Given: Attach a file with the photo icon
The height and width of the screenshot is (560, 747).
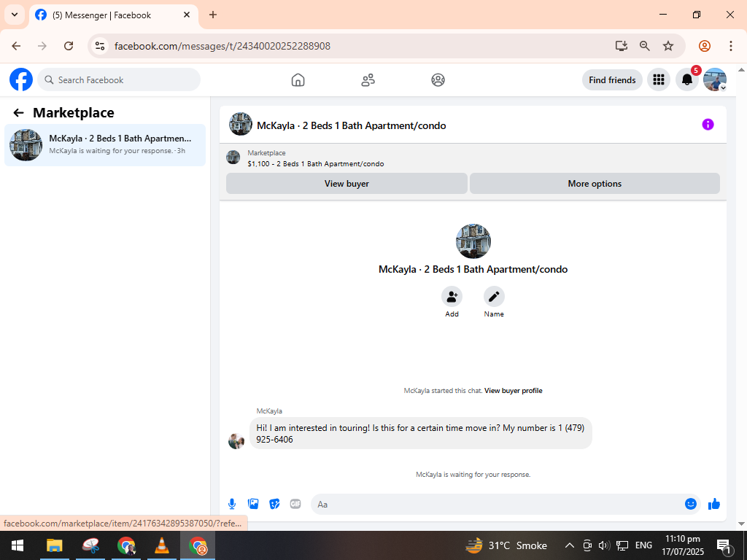Looking at the screenshot, I should point(253,504).
